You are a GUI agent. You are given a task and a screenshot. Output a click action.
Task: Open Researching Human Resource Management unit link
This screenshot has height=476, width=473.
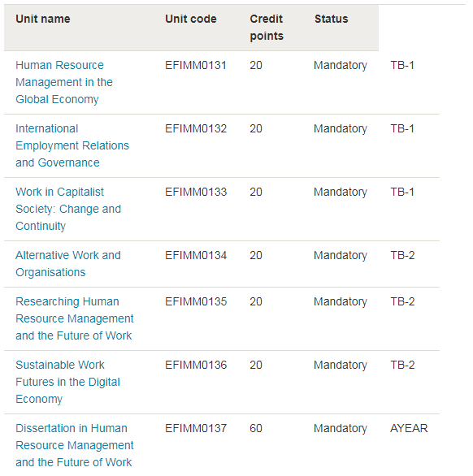coord(75,318)
